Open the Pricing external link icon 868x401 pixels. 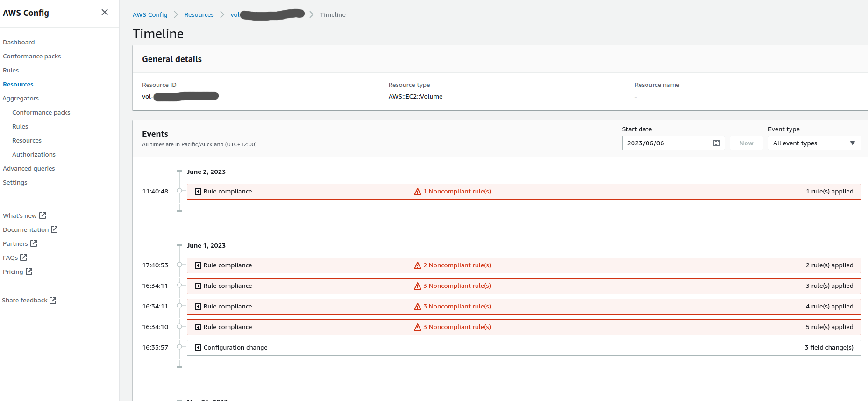click(x=29, y=271)
